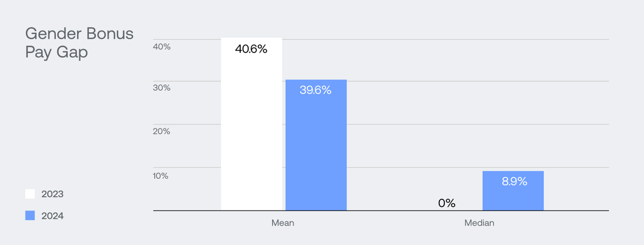Click the Gender Bonus Pay Gap title
This screenshot has width=644, height=245.
79,42
